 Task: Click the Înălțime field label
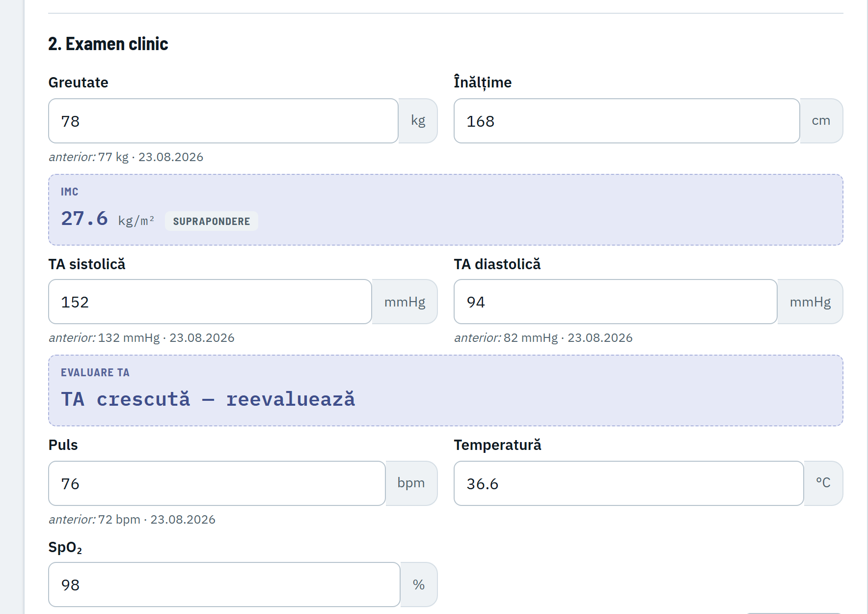pos(483,82)
